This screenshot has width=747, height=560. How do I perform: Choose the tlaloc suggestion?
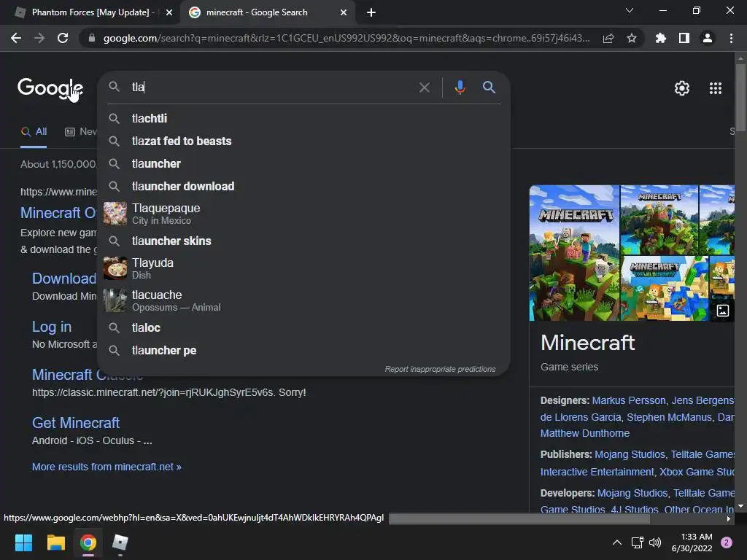point(303,327)
